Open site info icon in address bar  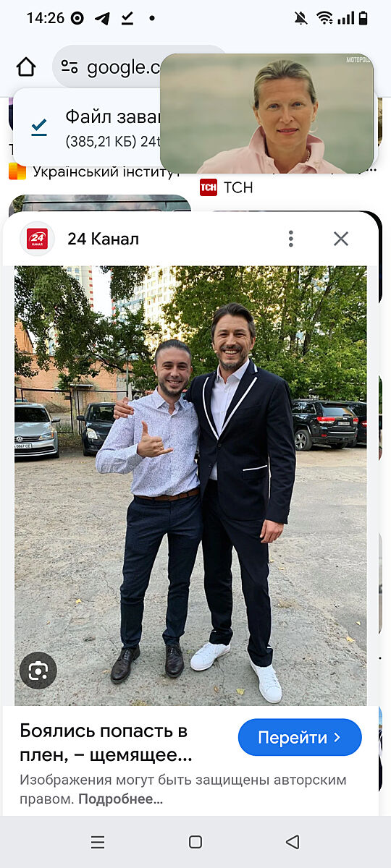(70, 67)
